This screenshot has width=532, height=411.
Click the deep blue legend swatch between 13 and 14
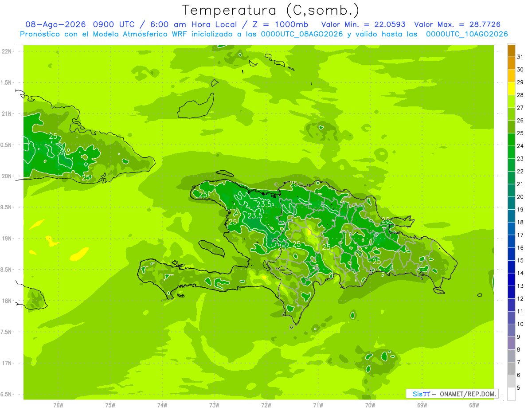[511, 280]
